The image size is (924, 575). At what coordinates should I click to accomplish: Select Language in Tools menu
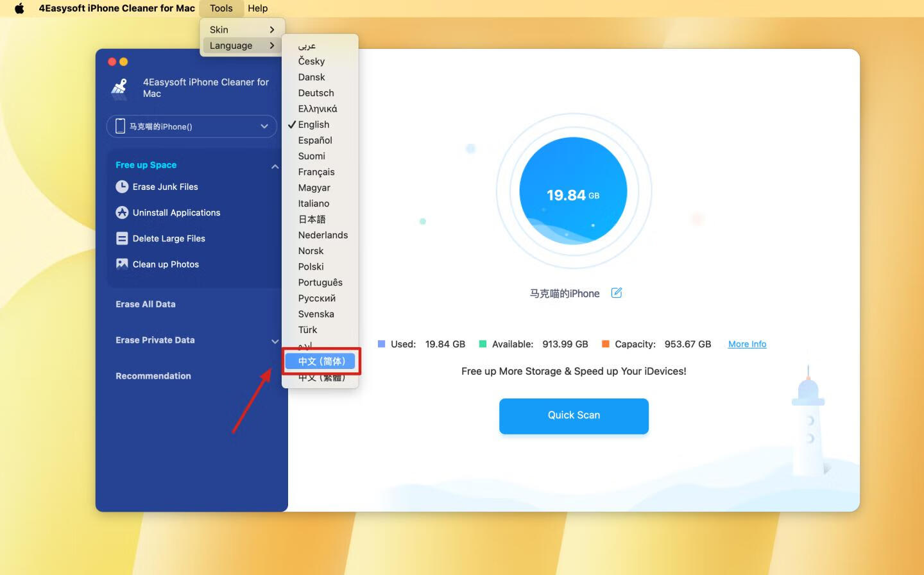click(242, 46)
